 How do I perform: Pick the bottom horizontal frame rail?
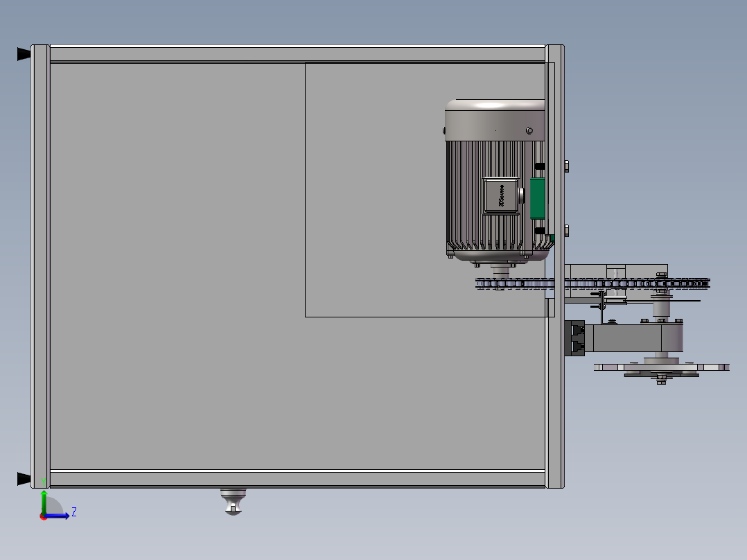(x=298, y=478)
